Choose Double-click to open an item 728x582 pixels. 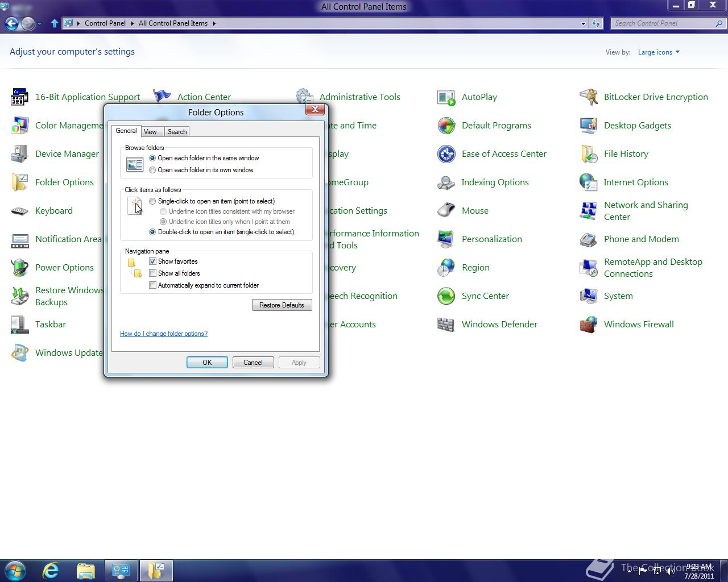(152, 232)
